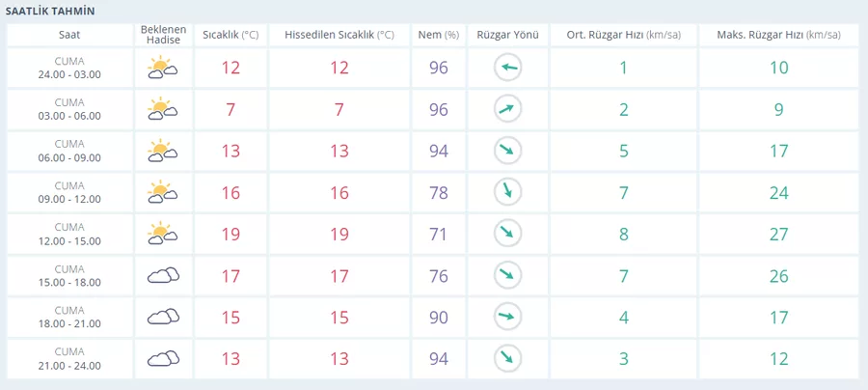The height and width of the screenshot is (390, 868).
Task: Click the cloudy icon for 21.00 - 24.00
Action: click(x=162, y=358)
